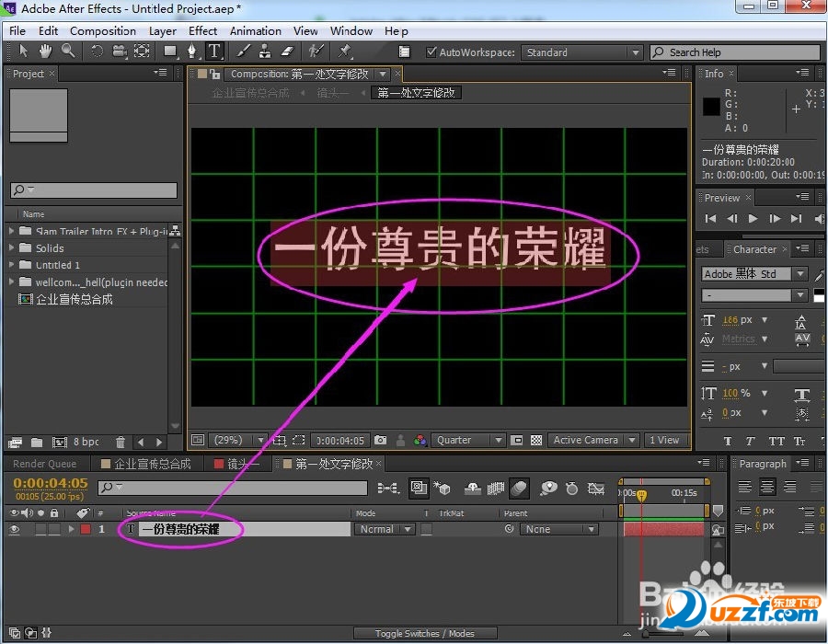Switch to Render Queue tab
828x644 pixels.
click(45, 464)
